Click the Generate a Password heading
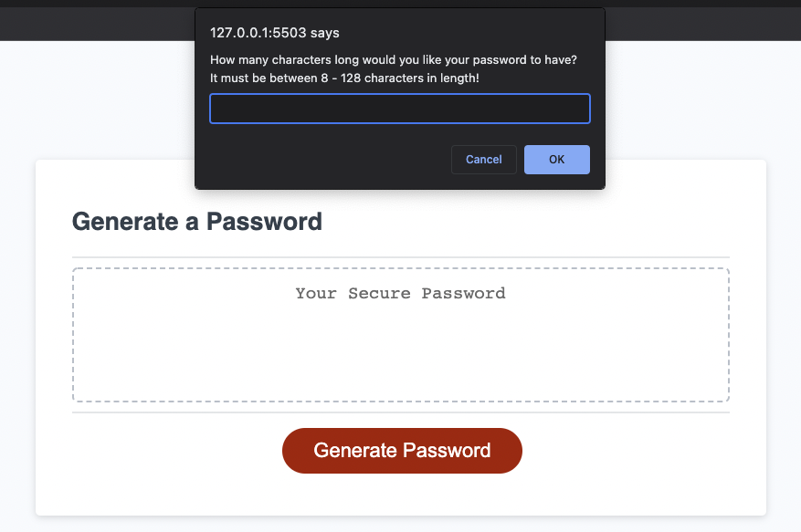 click(x=196, y=221)
